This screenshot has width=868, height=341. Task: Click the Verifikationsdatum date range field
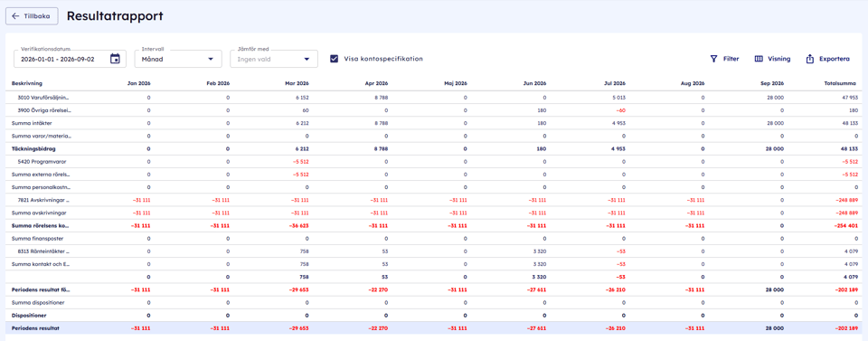(x=71, y=59)
